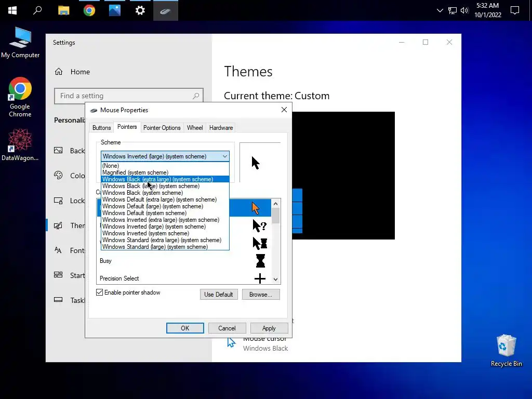The image size is (532, 399).
Task: Open the My Computer desktop icon
Action: [20, 43]
